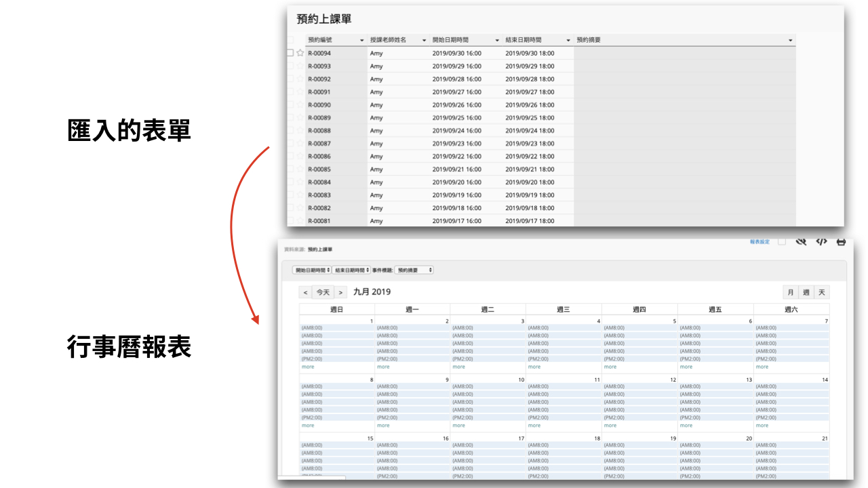The height and width of the screenshot is (488, 868).
Task: Open the embed code icon
Action: tap(821, 241)
